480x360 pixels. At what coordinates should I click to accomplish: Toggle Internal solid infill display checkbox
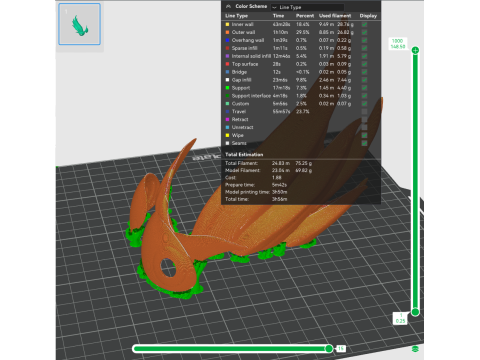tap(364, 56)
